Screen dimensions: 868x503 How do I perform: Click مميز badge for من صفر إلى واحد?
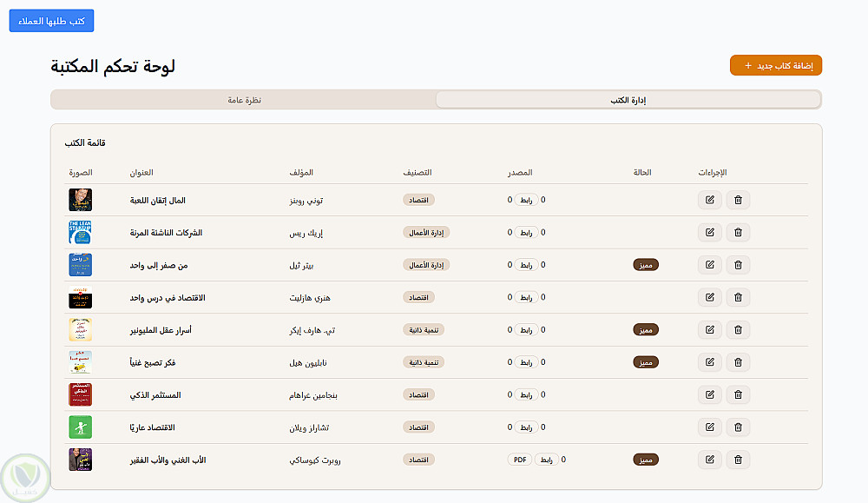[x=646, y=265]
